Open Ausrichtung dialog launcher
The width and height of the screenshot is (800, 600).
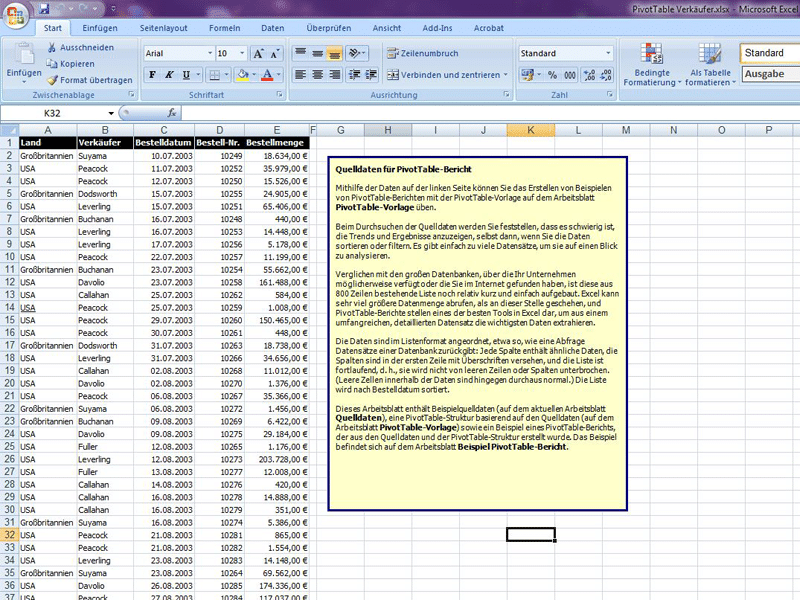506,94
